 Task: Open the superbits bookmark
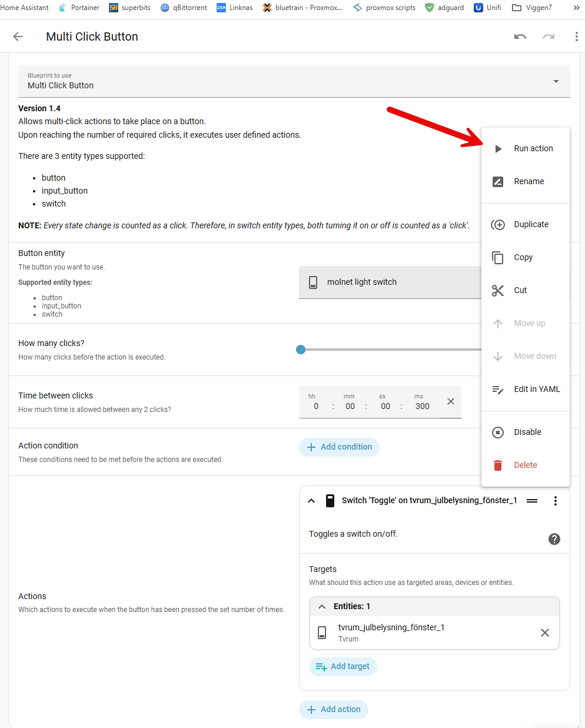point(129,8)
